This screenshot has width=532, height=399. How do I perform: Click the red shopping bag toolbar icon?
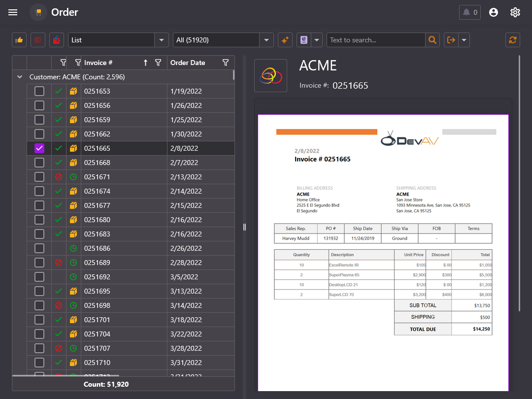point(57,40)
